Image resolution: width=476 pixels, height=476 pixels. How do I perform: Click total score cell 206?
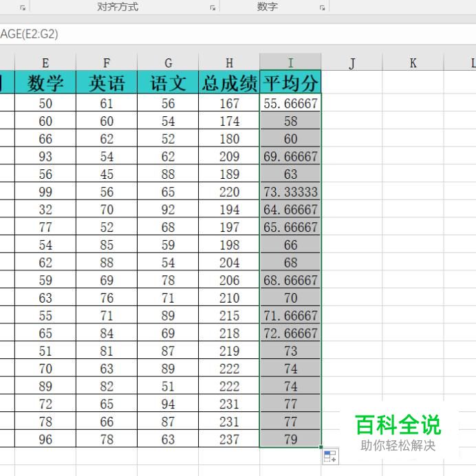229,279
